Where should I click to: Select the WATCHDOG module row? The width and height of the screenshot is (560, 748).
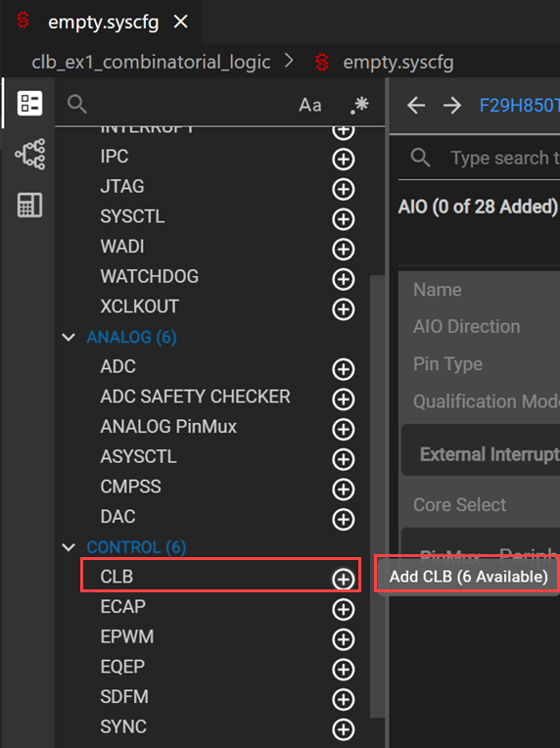pyautogui.click(x=220, y=276)
